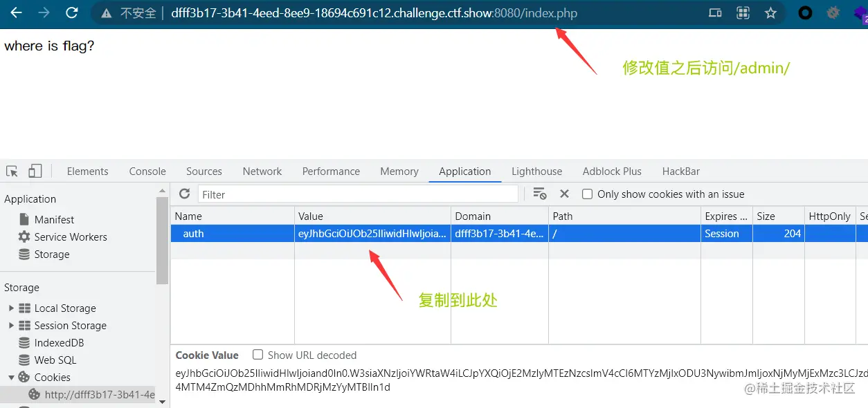Click the 'where is flag?' page text

point(49,46)
